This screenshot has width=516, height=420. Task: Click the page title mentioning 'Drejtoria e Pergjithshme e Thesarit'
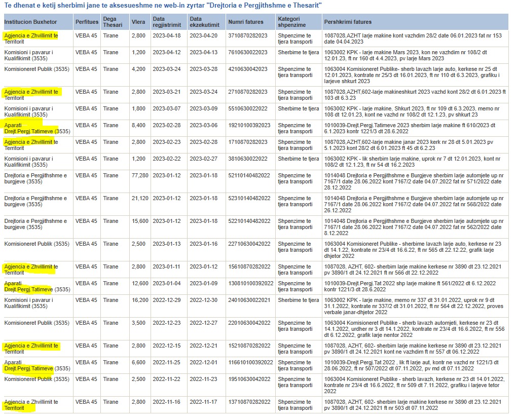162,5
